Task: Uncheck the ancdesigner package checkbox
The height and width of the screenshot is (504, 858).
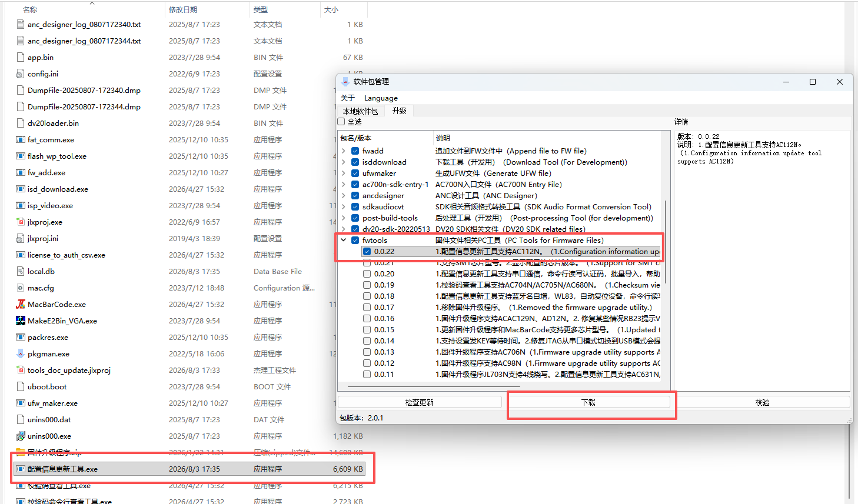Action: coord(355,196)
